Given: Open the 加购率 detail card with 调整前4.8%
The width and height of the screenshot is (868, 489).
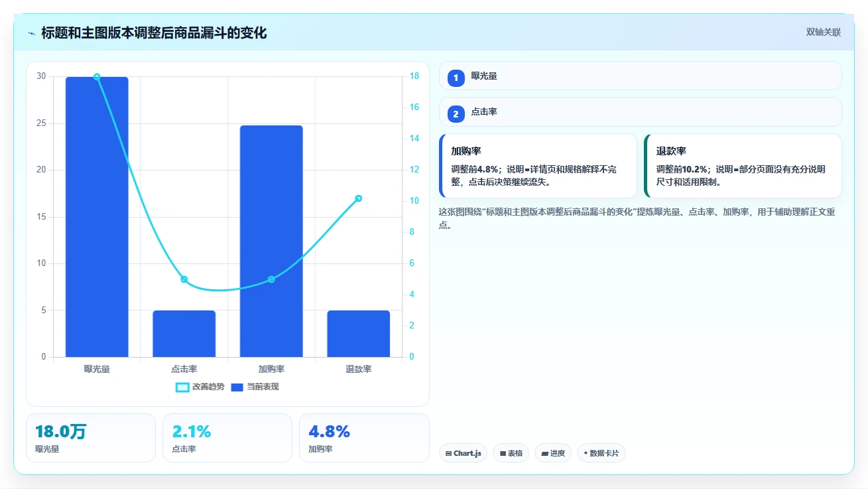Looking at the screenshot, I should [x=538, y=166].
